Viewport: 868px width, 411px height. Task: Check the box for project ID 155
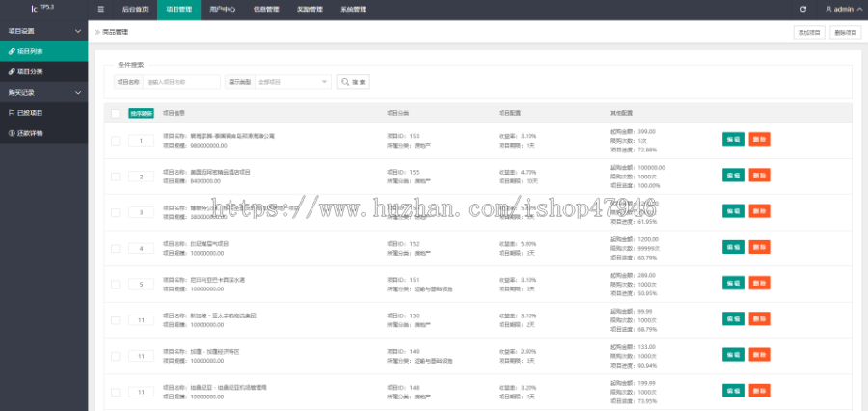[115, 177]
